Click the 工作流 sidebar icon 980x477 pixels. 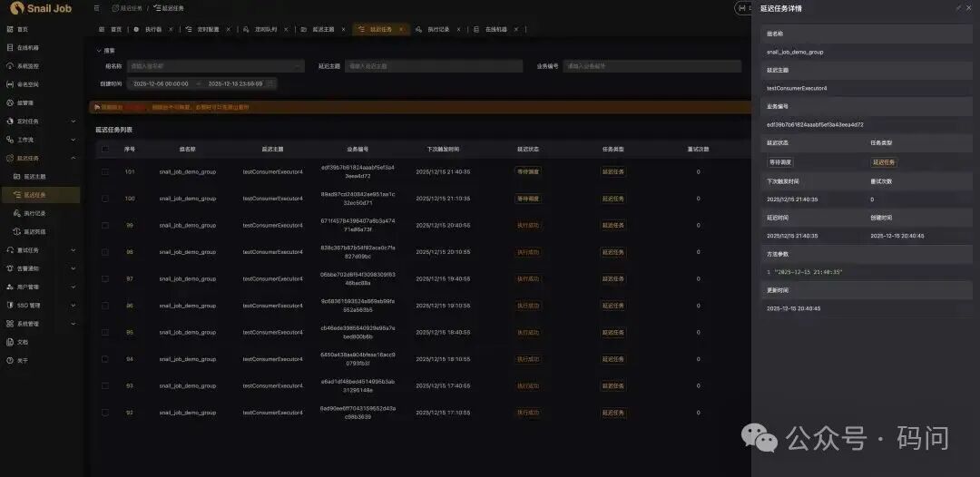click(x=9, y=140)
